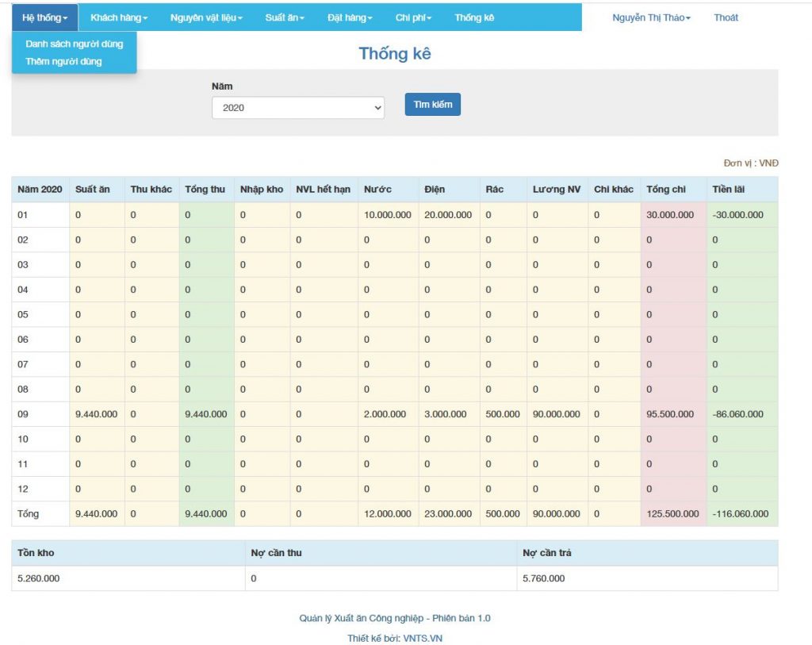Click the Tồn kho value 5.260.000

[x=38, y=578]
